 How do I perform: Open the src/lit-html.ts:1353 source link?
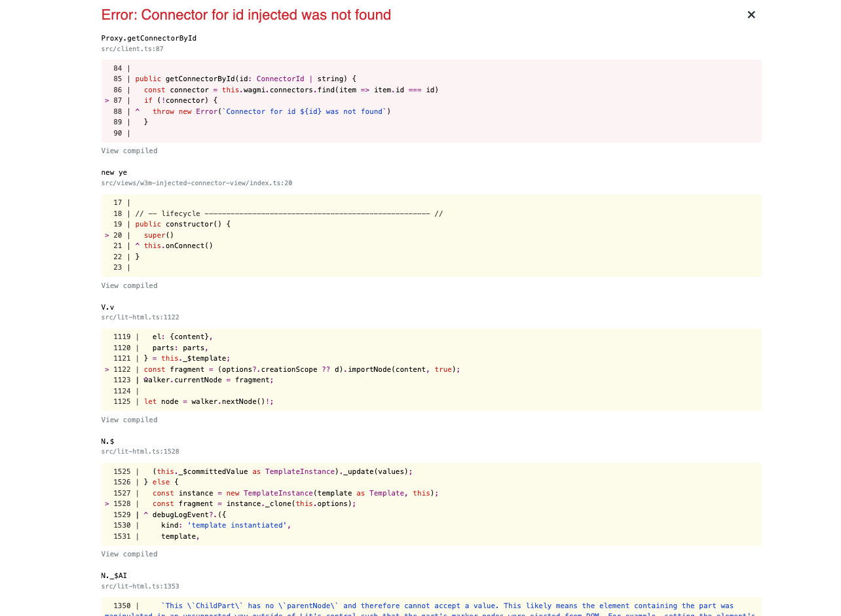click(140, 586)
